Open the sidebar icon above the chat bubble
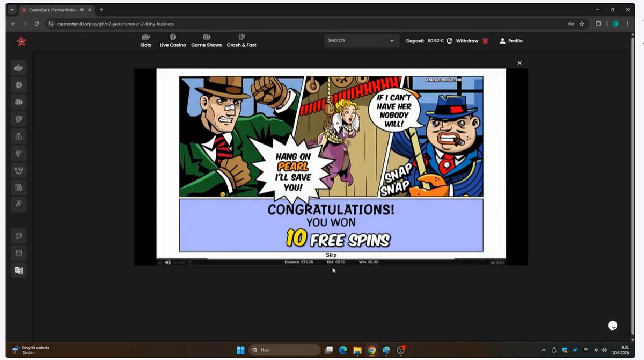 (x=19, y=204)
